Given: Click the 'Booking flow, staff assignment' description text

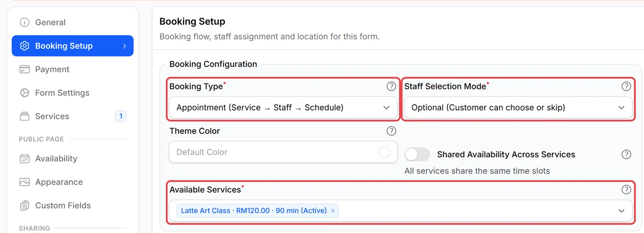Looking at the screenshot, I should click(270, 37).
